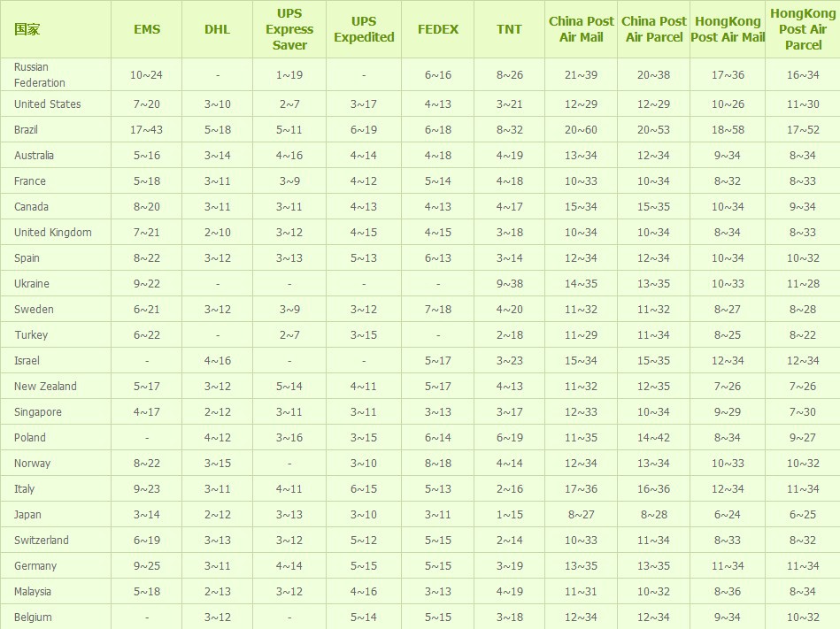This screenshot has width=840, height=629.
Task: Click the TNT column header
Action: [x=509, y=29]
